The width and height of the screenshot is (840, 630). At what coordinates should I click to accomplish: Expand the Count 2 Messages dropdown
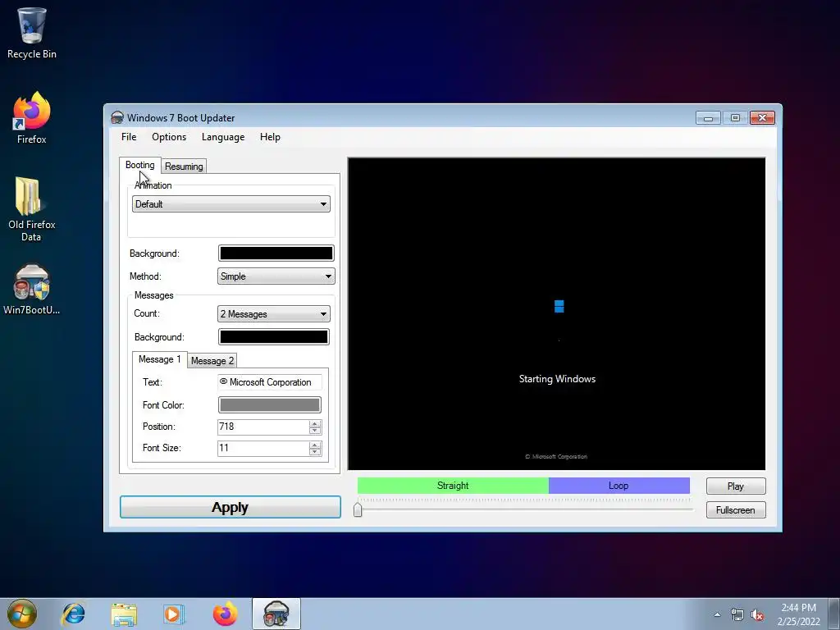tap(274, 314)
